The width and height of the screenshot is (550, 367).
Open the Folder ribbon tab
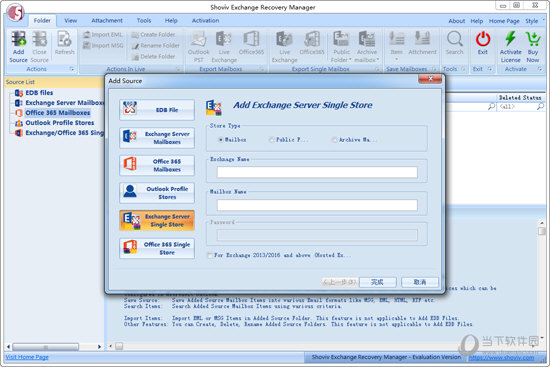(x=42, y=20)
